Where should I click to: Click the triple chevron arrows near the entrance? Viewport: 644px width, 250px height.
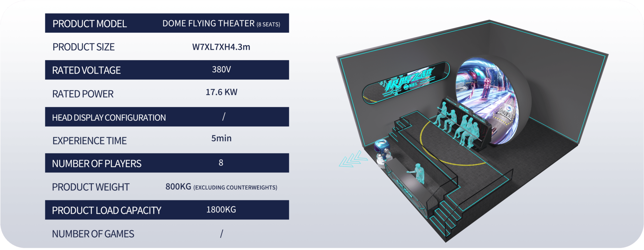[x=353, y=159]
